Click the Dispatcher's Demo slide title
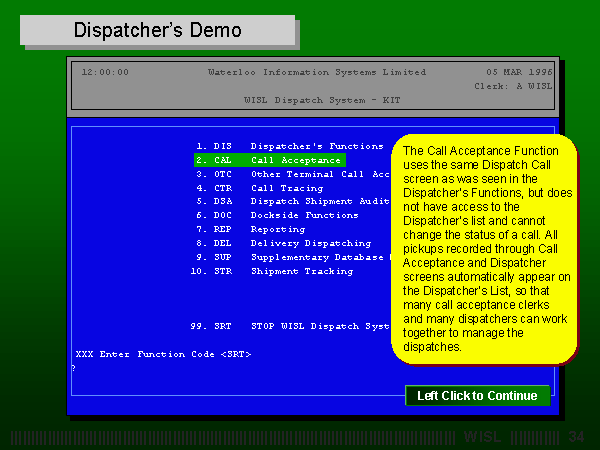This screenshot has width=600, height=450. point(157,30)
